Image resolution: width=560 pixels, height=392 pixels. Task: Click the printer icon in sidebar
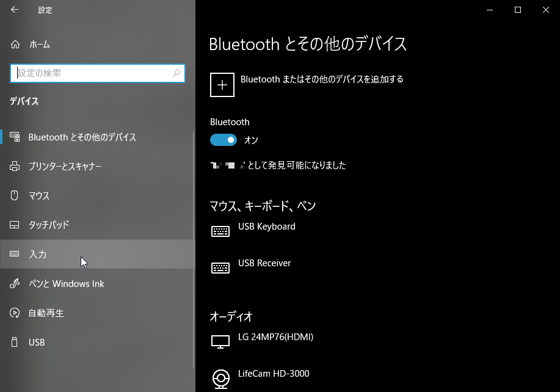15,166
